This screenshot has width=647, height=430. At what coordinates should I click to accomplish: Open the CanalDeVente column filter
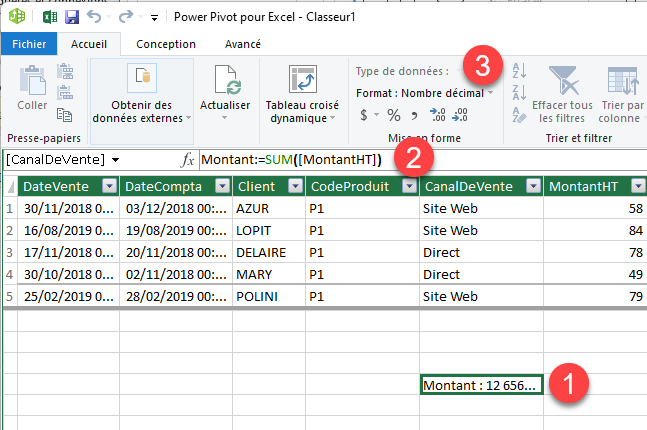534,186
